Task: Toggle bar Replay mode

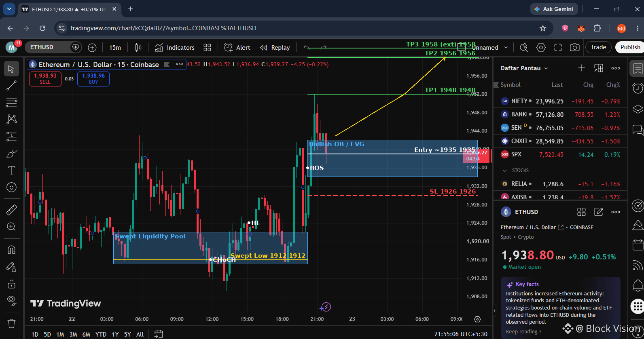Action: 275,48
